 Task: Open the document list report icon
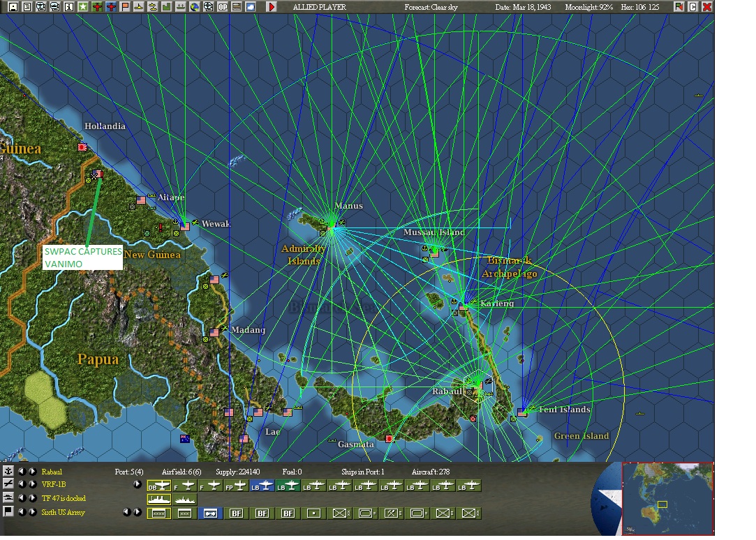27,6
